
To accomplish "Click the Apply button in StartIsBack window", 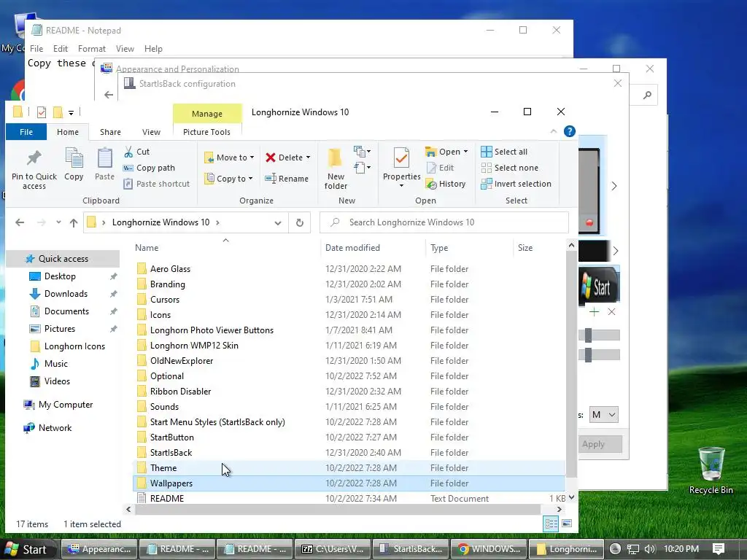I will (x=600, y=444).
